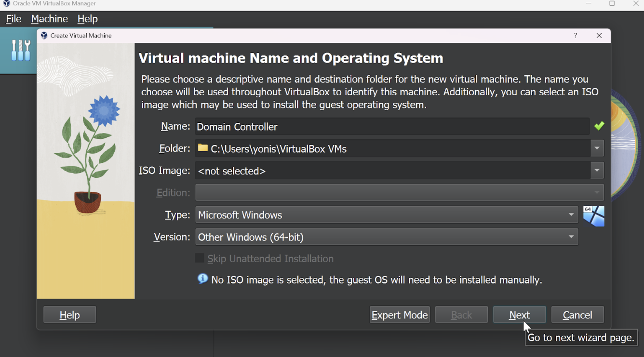Open the Type dropdown list

(x=571, y=215)
